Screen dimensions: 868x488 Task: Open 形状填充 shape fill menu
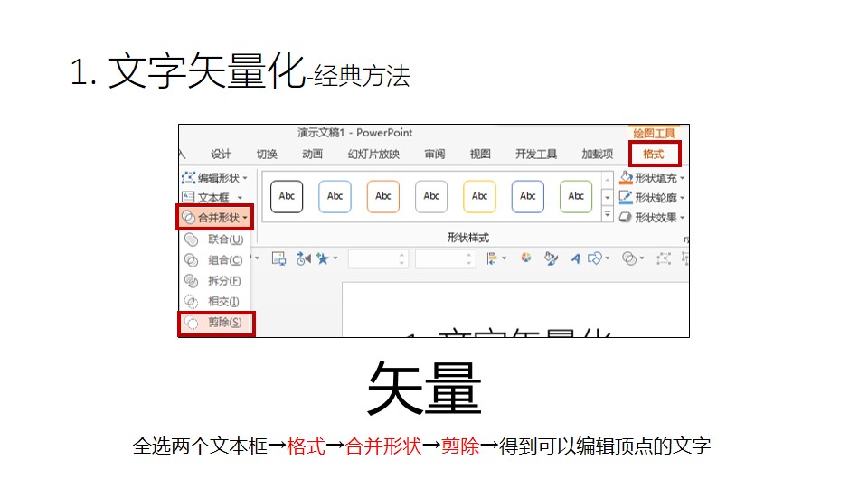click(652, 179)
